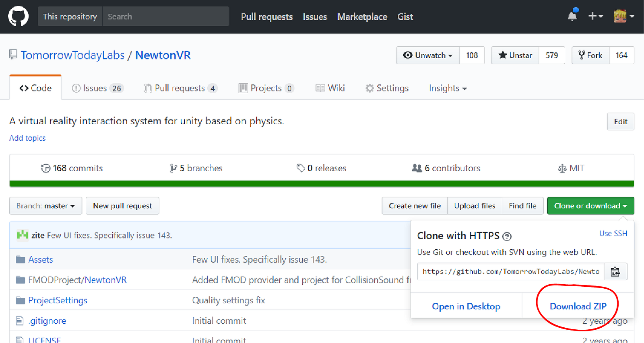Open Gist in top navigation
This screenshot has width=644, height=343.
point(405,16)
